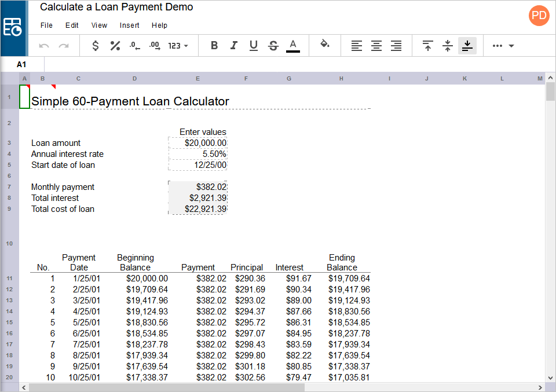Toggle bold formatting
Viewport: 556px width, 392px height.
pos(214,46)
